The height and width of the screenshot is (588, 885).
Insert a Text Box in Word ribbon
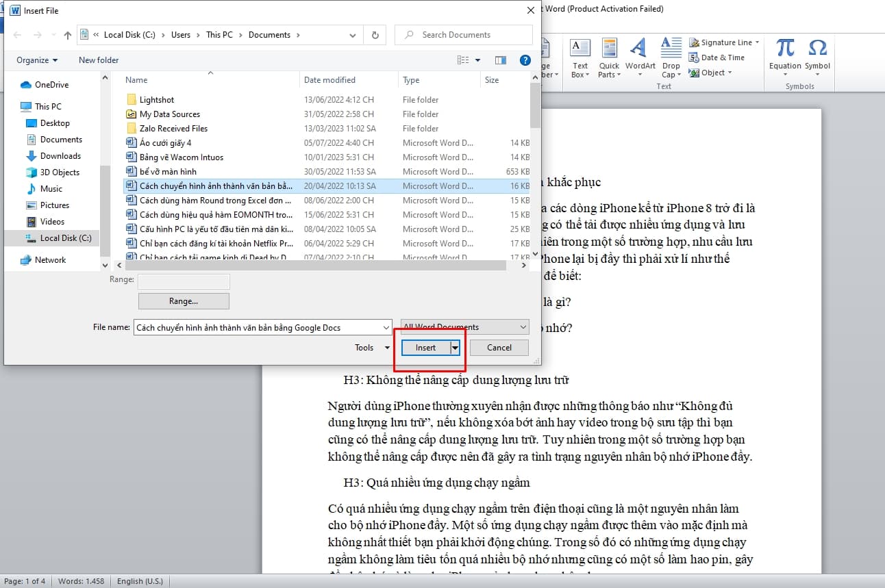(580, 59)
